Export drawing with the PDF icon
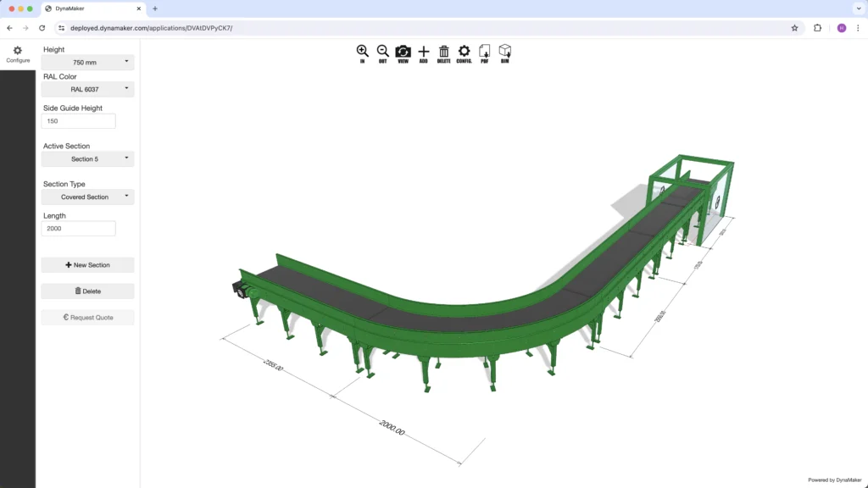Viewport: 868px width, 488px height. [485, 53]
